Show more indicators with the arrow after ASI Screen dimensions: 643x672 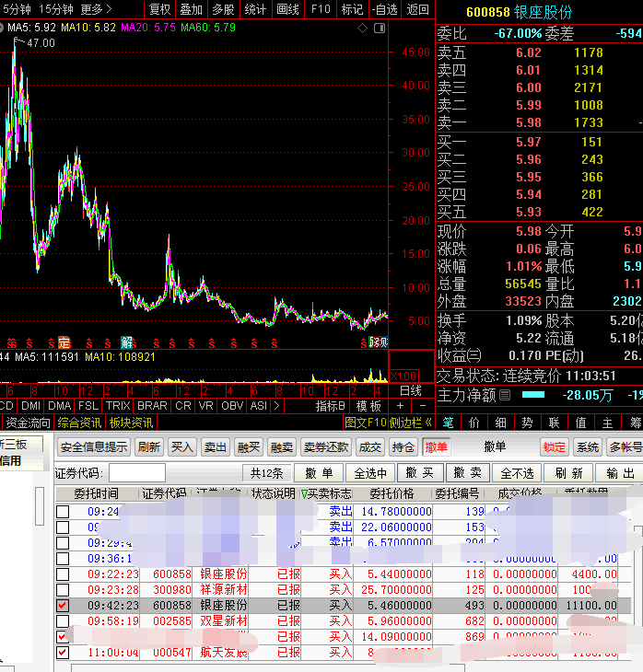point(276,406)
